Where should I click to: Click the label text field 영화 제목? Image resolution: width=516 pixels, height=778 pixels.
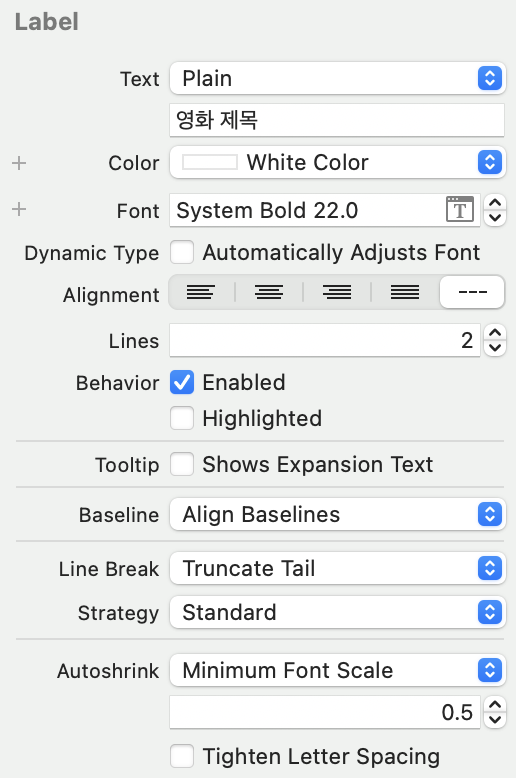[337, 120]
